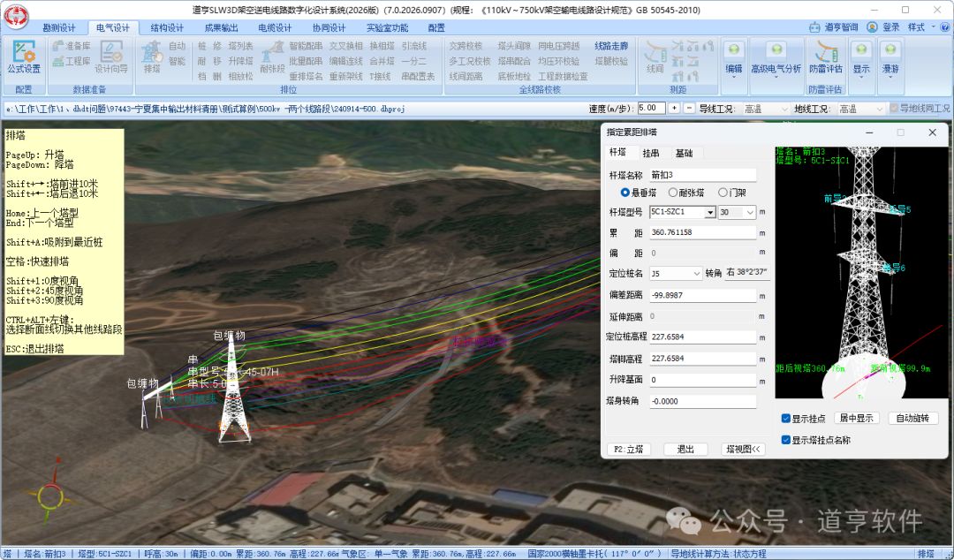Screen dimensions: 954x560
Task: Open the 成果输出 ribbon tab
Action: (221, 28)
